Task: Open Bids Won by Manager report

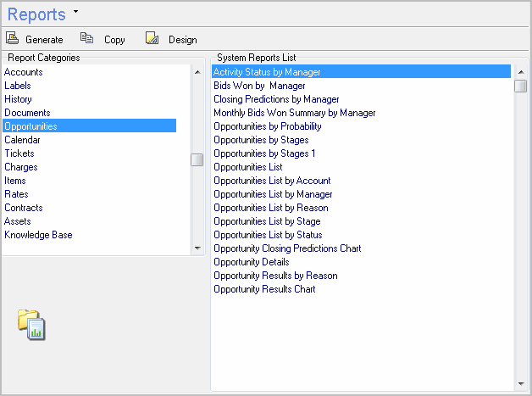Action: point(259,86)
